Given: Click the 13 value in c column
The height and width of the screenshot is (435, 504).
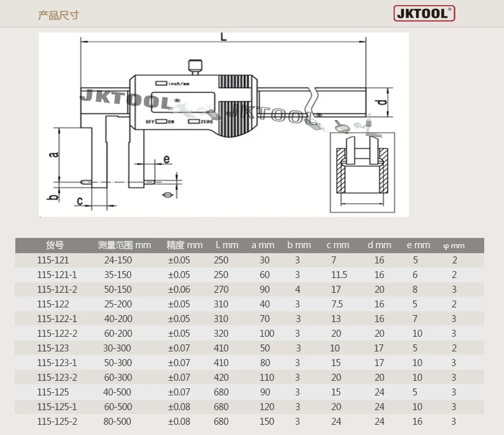Looking at the screenshot, I should [x=336, y=319].
